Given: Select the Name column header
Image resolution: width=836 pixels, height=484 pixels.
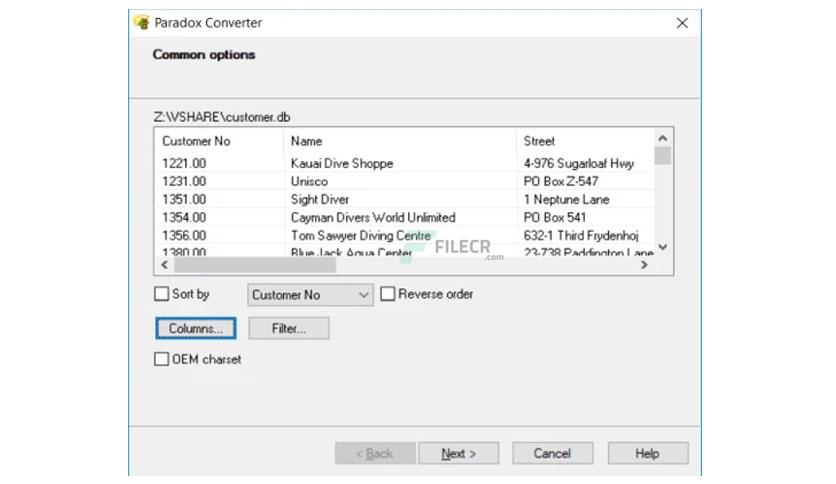Looking at the screenshot, I should [400, 141].
